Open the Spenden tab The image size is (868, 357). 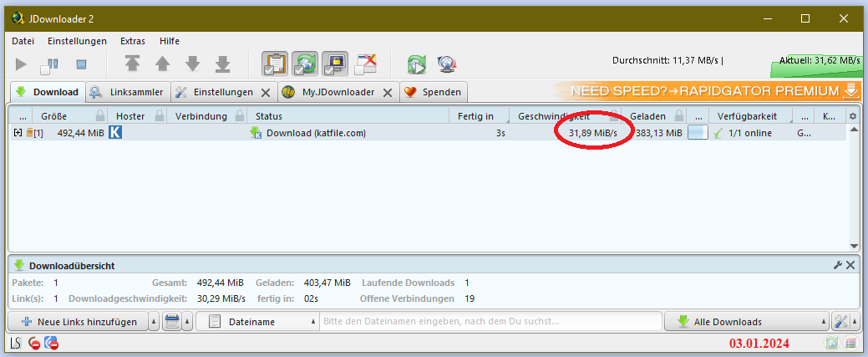[434, 92]
